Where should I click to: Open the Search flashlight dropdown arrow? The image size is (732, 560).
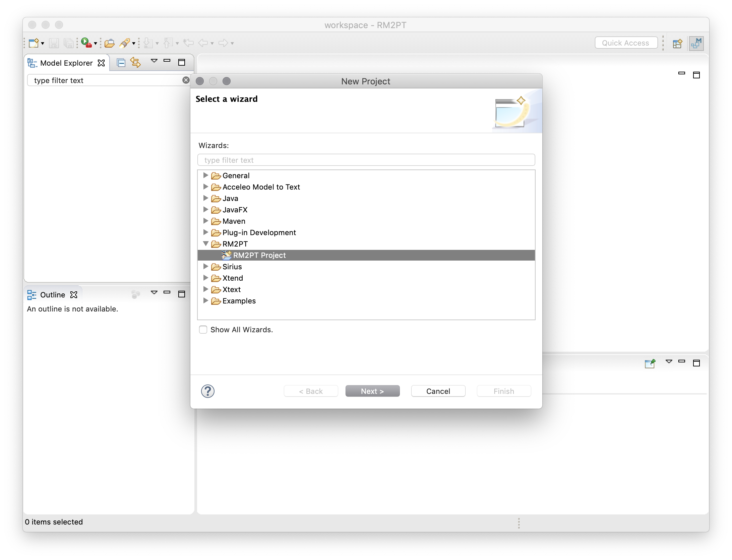tap(134, 44)
